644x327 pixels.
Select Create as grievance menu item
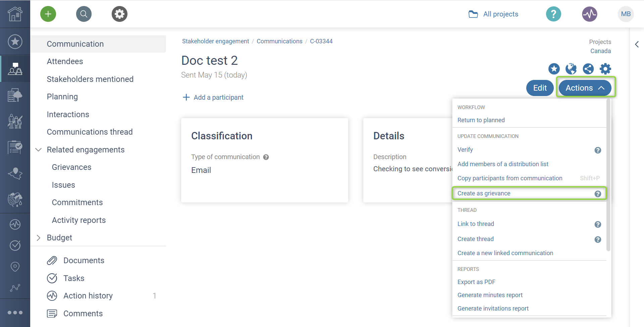click(x=484, y=193)
